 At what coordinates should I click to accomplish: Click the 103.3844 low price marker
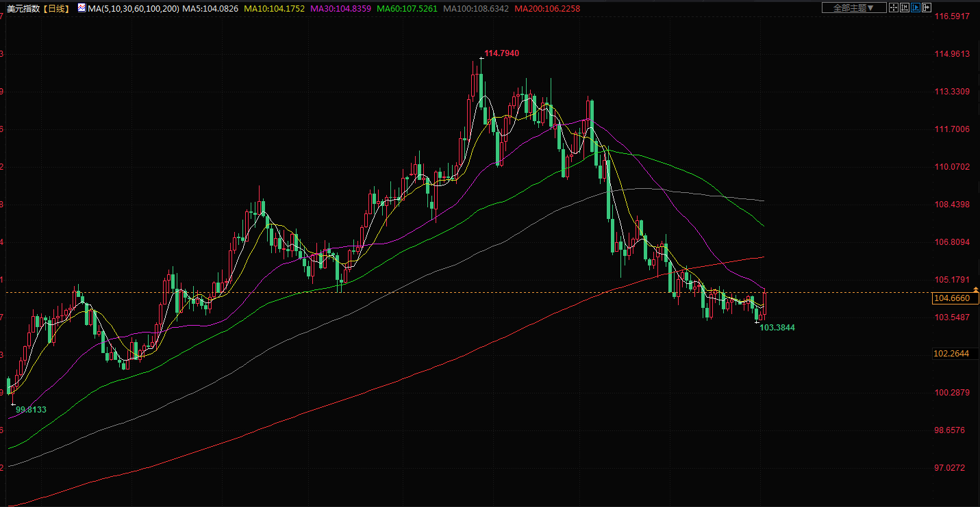(x=777, y=328)
